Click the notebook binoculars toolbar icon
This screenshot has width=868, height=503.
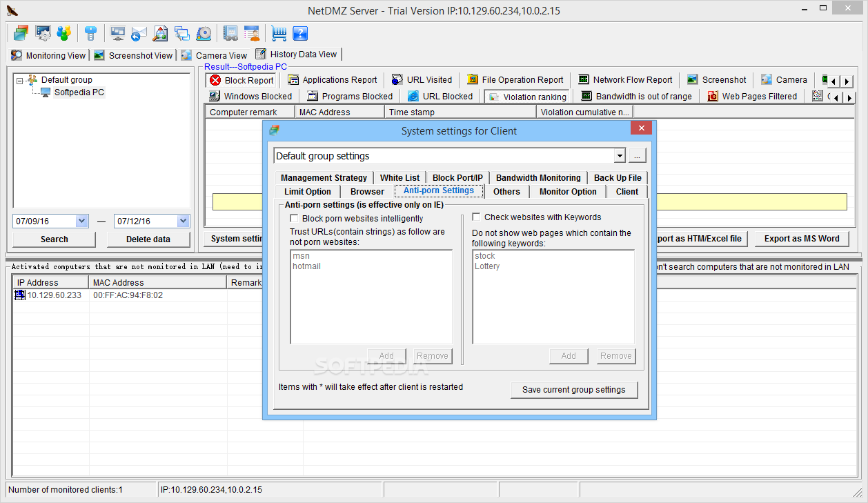[x=230, y=32]
